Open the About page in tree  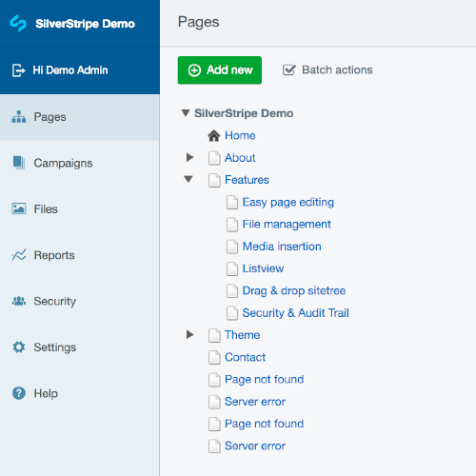240,158
